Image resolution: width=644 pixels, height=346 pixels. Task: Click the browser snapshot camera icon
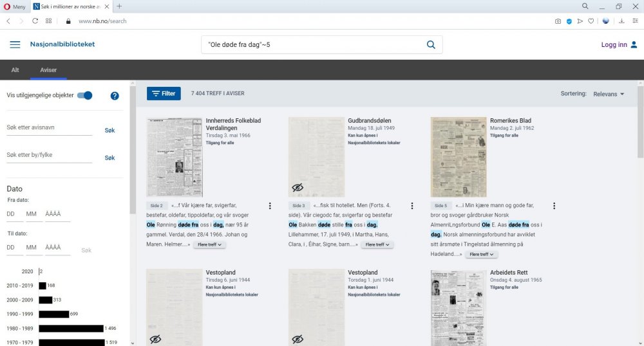558,21
